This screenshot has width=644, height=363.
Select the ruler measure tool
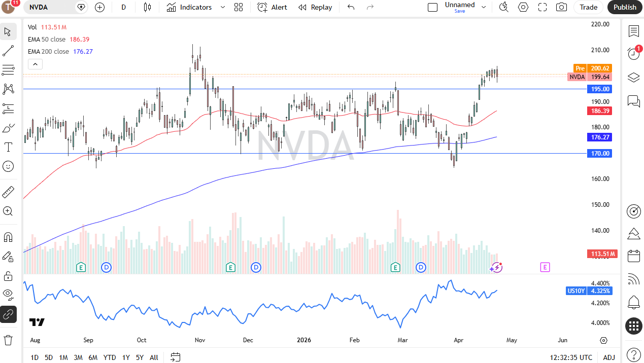click(8, 192)
